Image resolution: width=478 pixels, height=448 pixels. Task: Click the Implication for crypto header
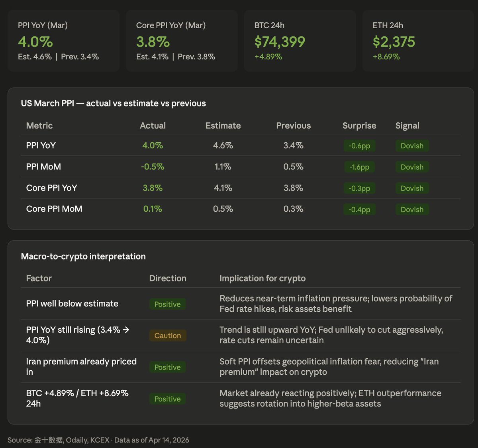click(263, 278)
